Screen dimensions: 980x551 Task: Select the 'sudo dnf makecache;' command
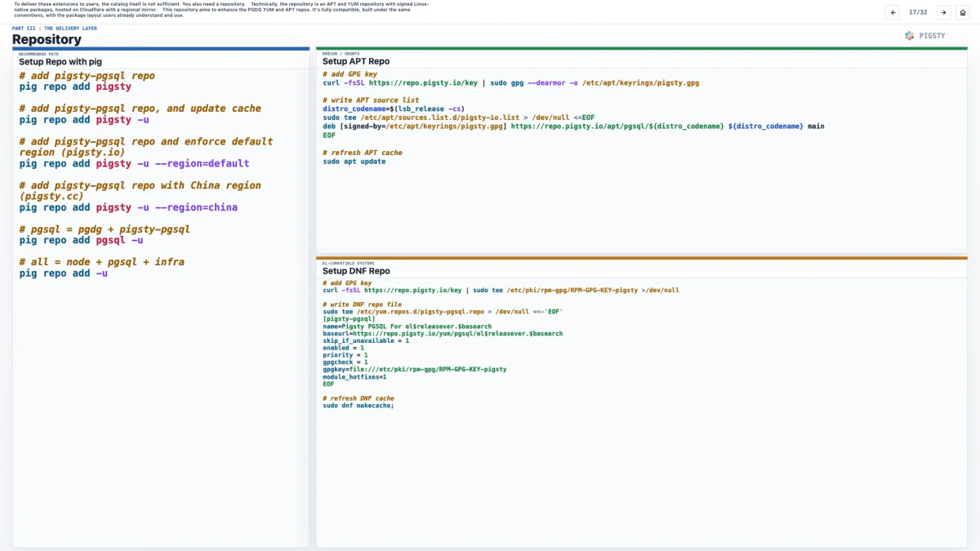pos(359,406)
